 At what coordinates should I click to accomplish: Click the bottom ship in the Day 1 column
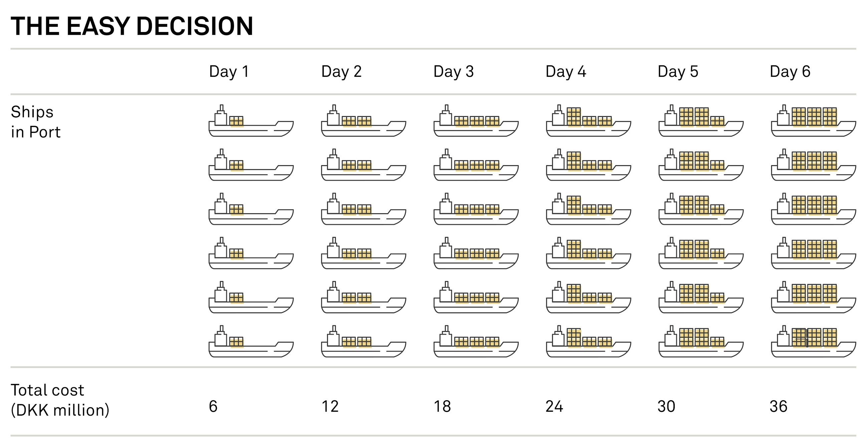(x=251, y=342)
